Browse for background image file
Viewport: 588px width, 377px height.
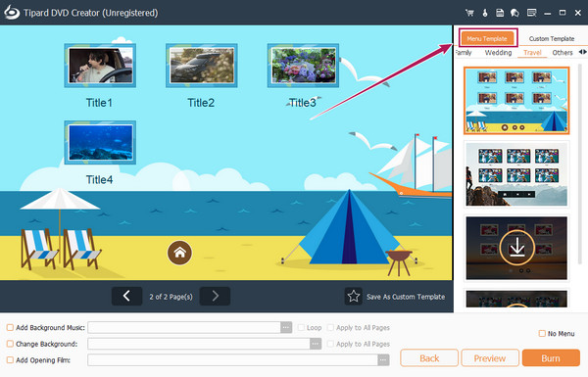316,344
